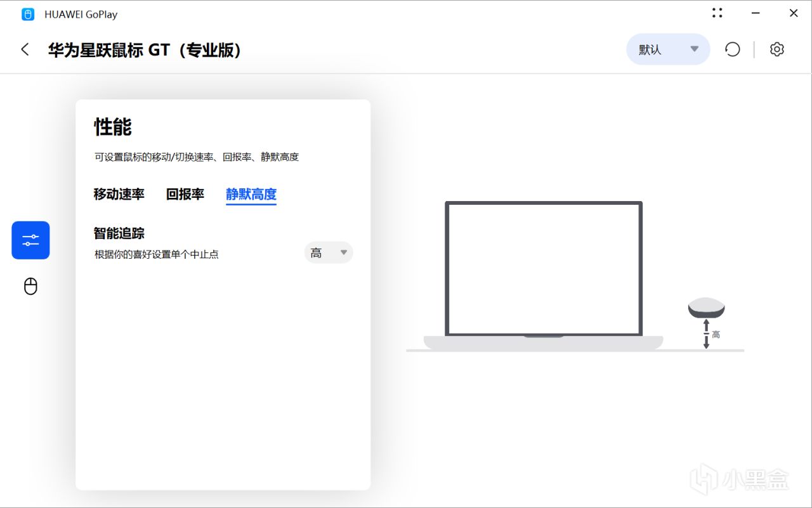Image resolution: width=812 pixels, height=508 pixels.
Task: Click the laptop illustration
Action: [544, 275]
